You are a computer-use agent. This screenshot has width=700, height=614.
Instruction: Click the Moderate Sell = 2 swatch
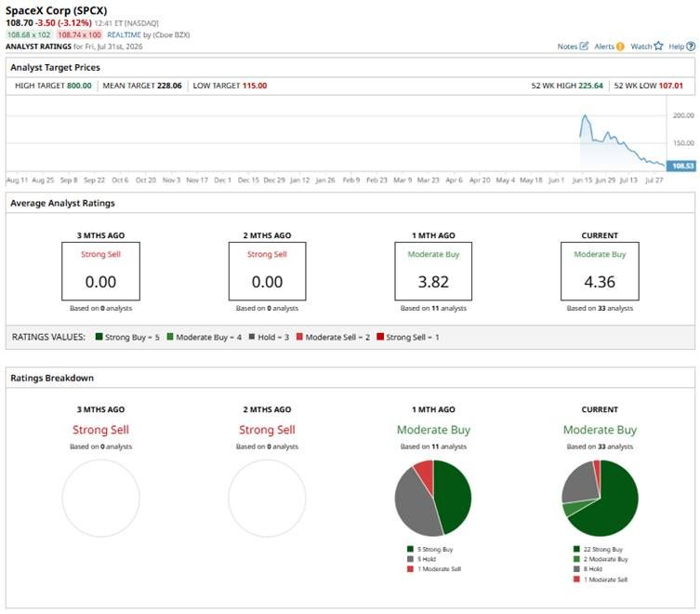point(299,337)
